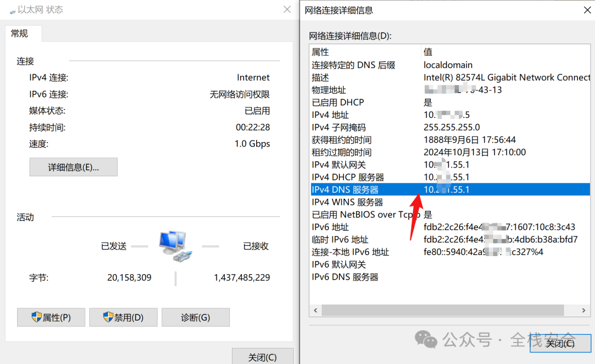
Task: Click the 网络连接详细信息(D): list label
Action: pyautogui.click(x=350, y=36)
